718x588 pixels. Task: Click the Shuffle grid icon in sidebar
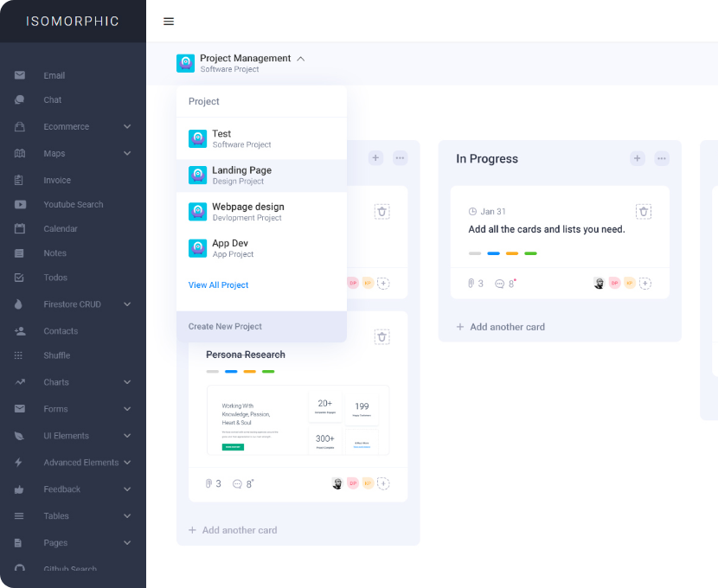click(18, 355)
